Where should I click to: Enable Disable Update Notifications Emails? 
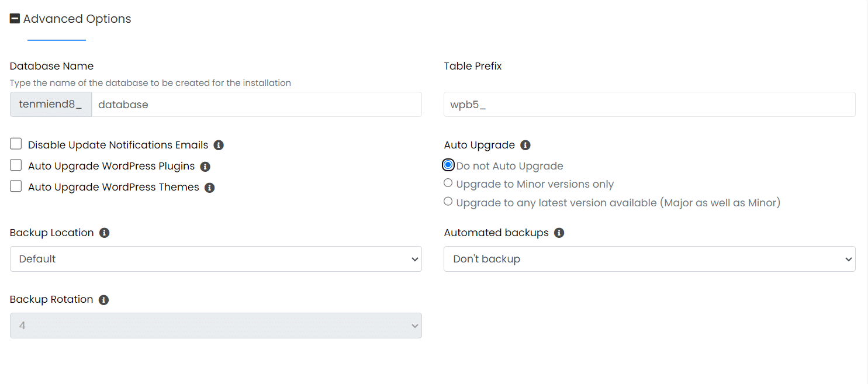[15, 143]
